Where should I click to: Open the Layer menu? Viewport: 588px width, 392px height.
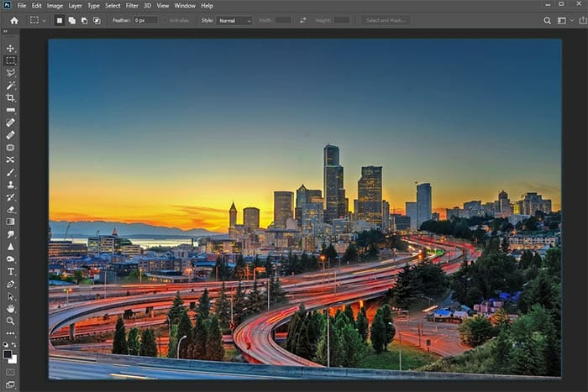click(75, 6)
